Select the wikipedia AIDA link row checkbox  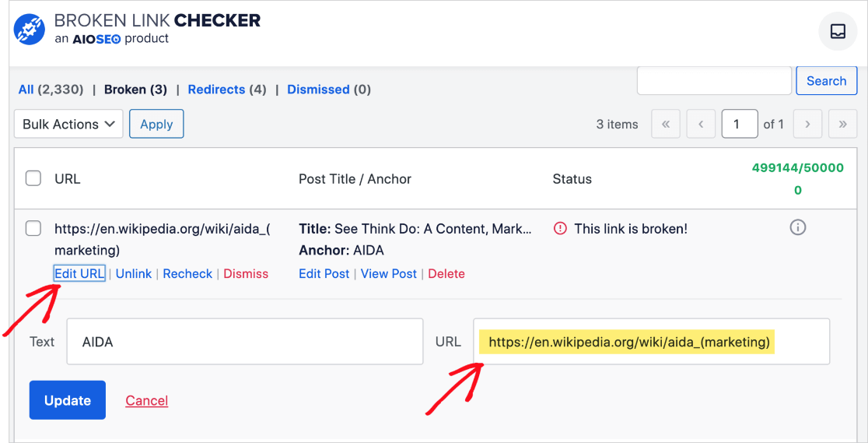pos(33,228)
